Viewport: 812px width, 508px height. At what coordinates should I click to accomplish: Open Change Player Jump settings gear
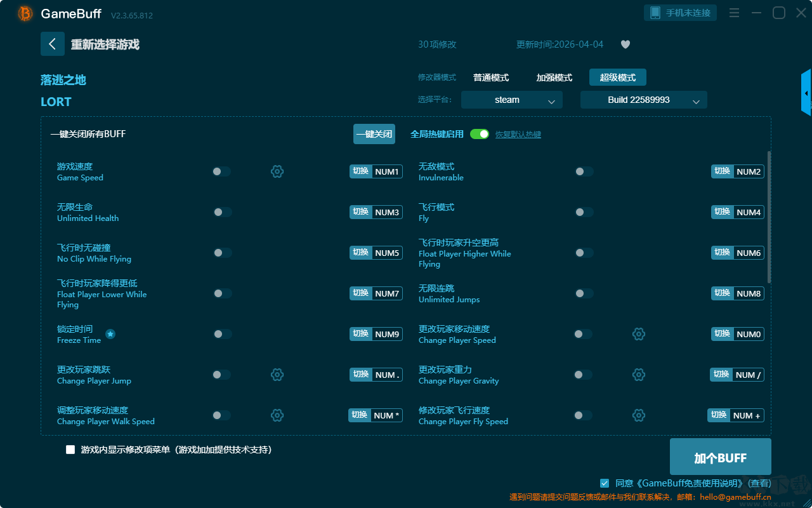[277, 375]
